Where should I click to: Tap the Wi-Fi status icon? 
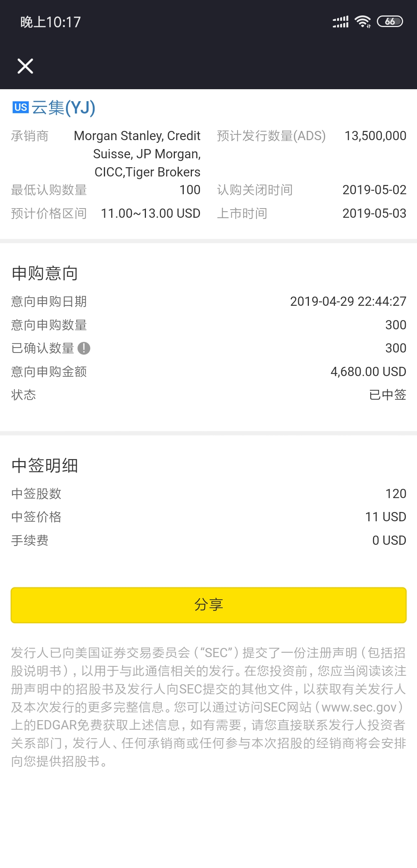click(x=363, y=22)
